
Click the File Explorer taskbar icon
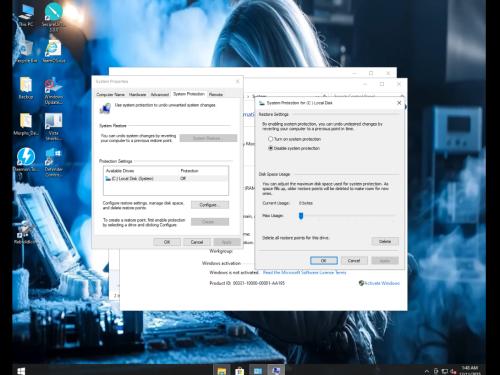(x=222, y=371)
